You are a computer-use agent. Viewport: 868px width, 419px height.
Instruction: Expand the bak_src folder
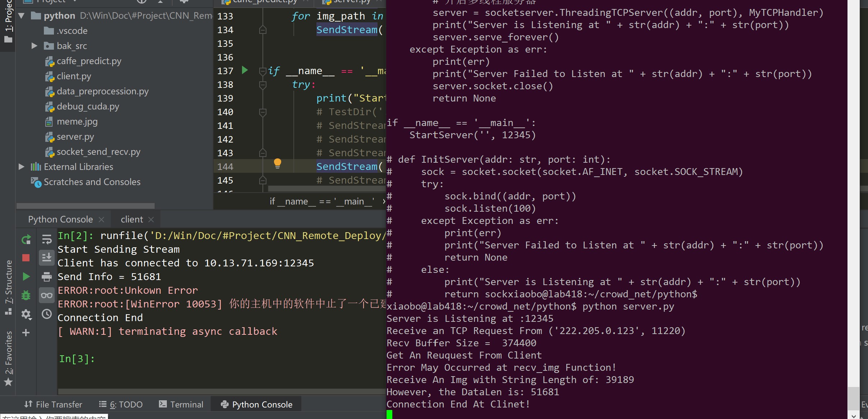tap(34, 46)
